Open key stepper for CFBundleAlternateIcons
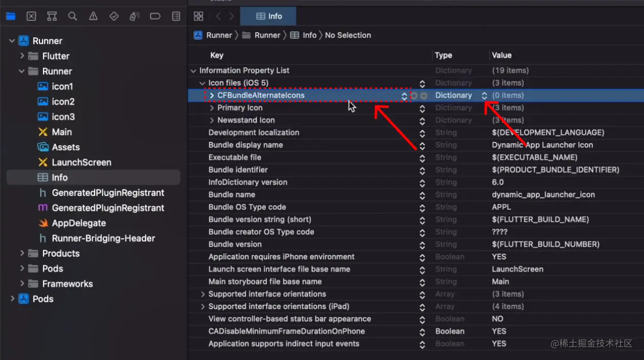 click(x=404, y=96)
